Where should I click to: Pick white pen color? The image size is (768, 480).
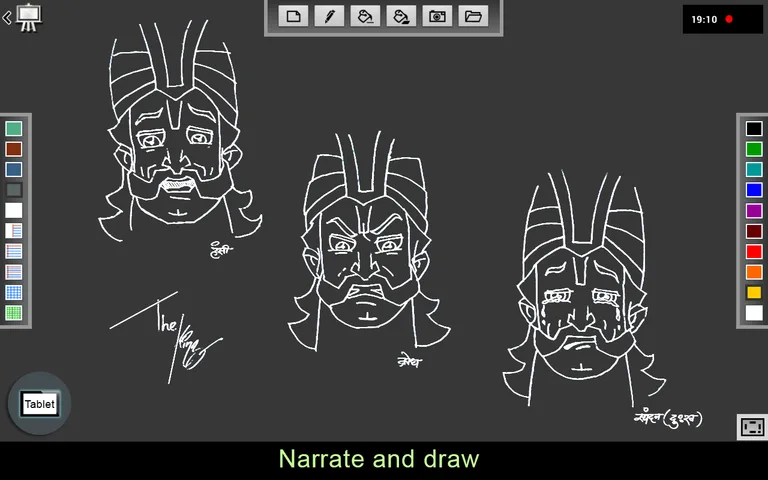point(754,313)
